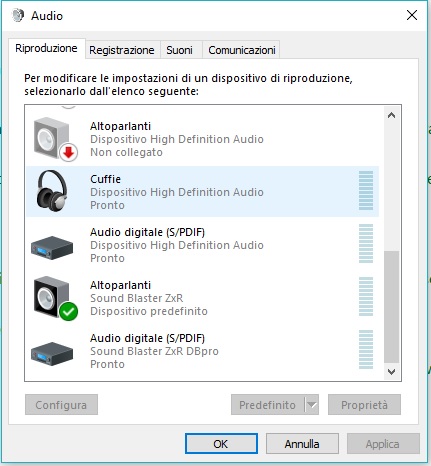Click the OK button
The height and width of the screenshot is (466, 431).
[221, 444]
